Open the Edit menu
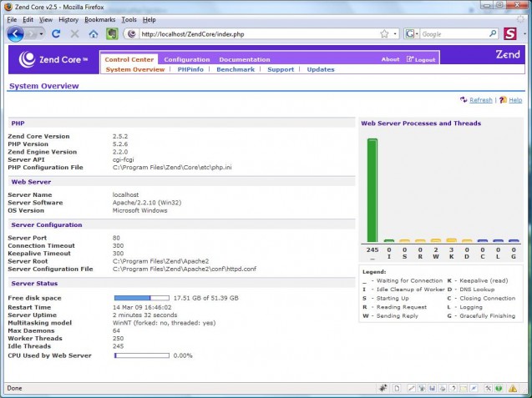The width and height of the screenshot is (532, 398). 28,20
